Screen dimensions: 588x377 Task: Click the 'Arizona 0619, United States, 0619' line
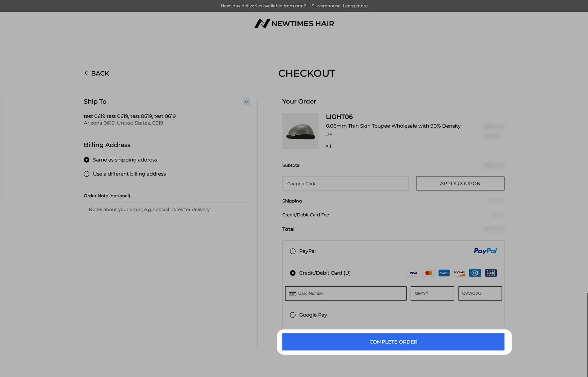pos(123,123)
